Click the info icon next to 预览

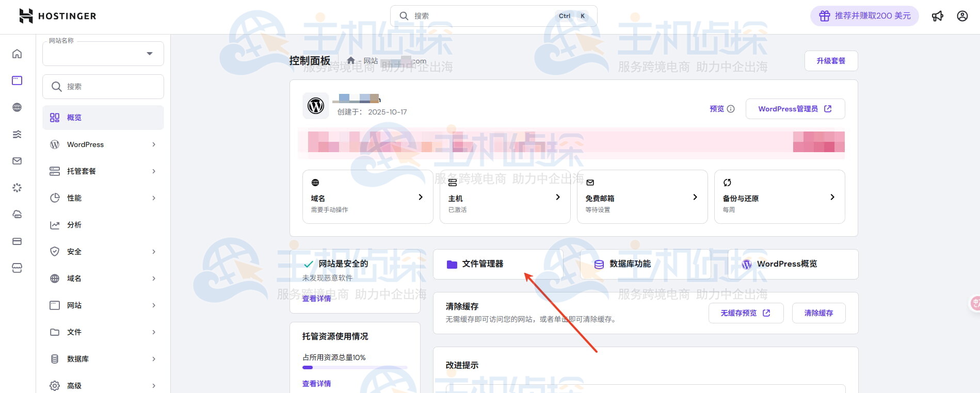click(731, 109)
